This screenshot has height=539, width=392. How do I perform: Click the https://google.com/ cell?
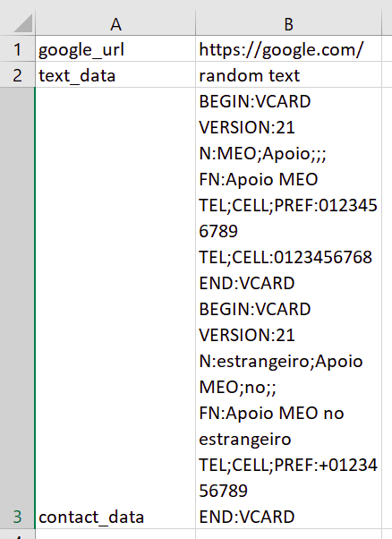(288, 49)
